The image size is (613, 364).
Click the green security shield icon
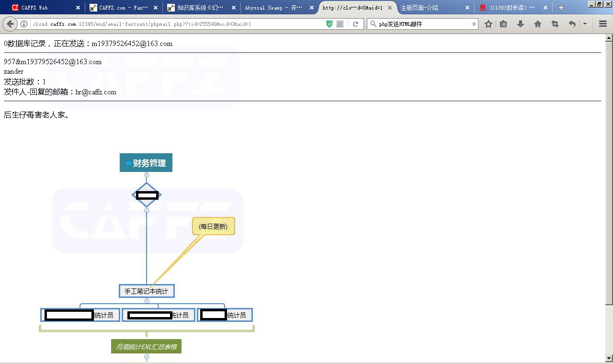click(329, 24)
